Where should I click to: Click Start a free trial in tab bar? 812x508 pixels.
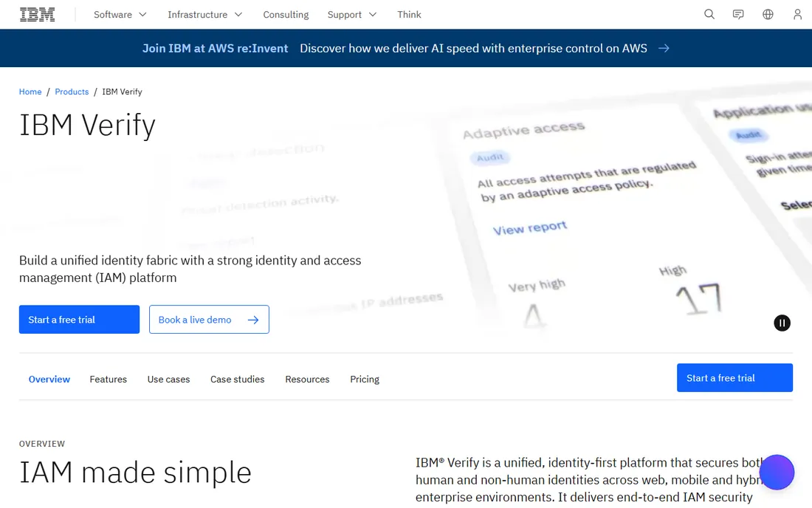(734, 377)
